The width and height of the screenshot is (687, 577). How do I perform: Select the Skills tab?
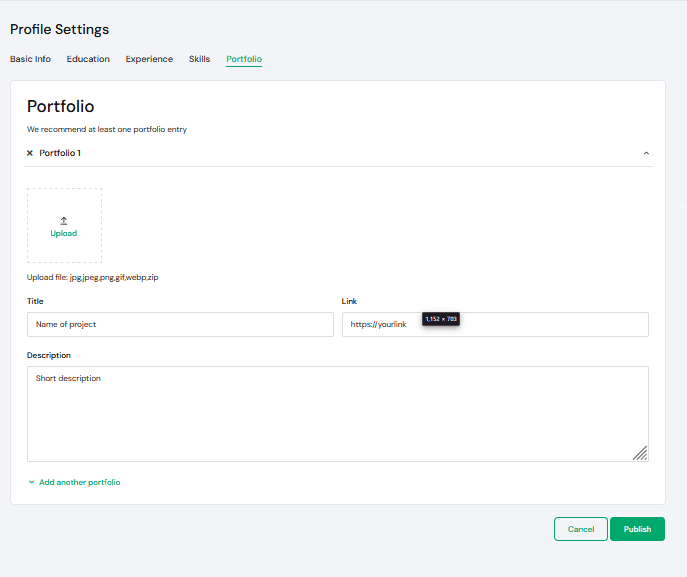pyautogui.click(x=199, y=59)
